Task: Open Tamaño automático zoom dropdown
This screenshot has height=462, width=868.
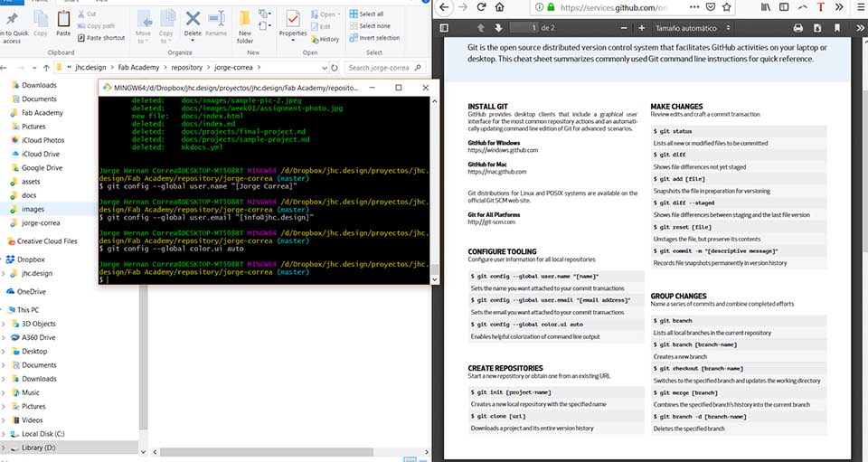Action: [693, 28]
